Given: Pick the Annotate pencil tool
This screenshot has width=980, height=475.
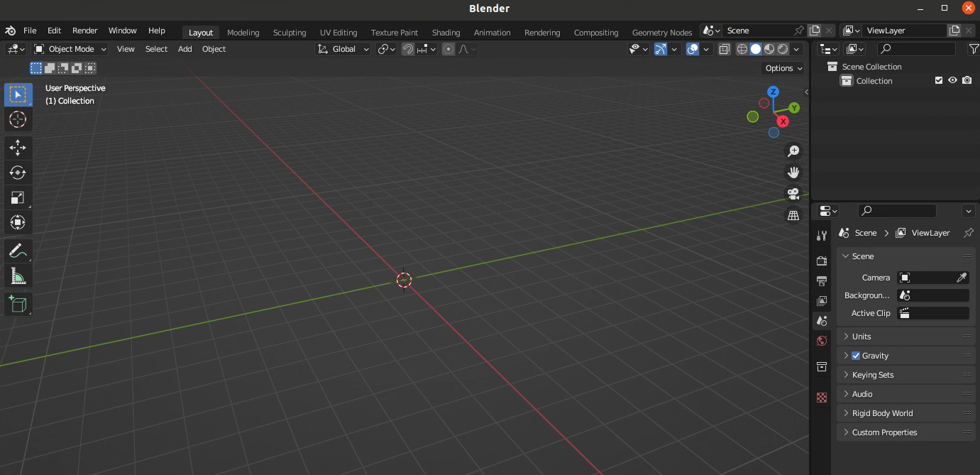Looking at the screenshot, I should 18,251.
